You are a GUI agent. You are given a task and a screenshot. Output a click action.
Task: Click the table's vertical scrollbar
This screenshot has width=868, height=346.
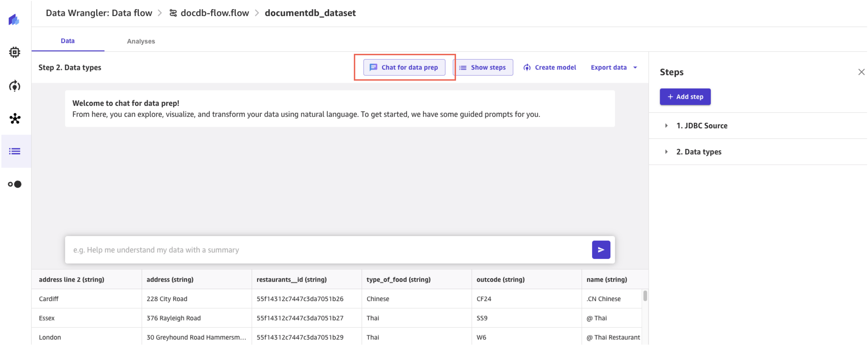pyautogui.click(x=645, y=296)
